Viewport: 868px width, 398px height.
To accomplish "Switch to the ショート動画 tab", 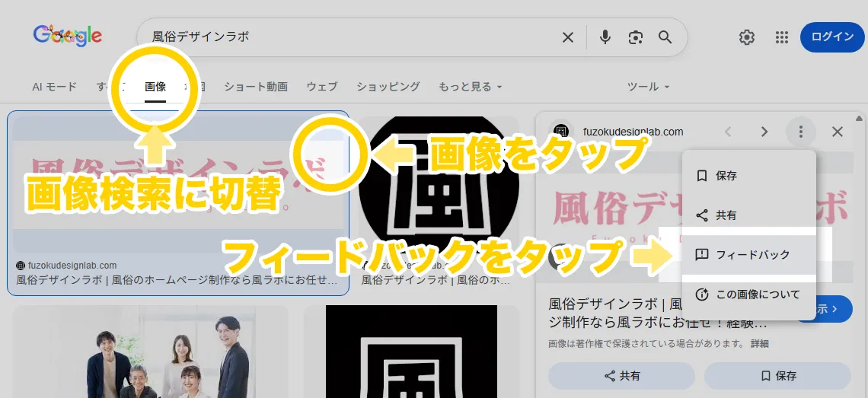I will tap(256, 87).
